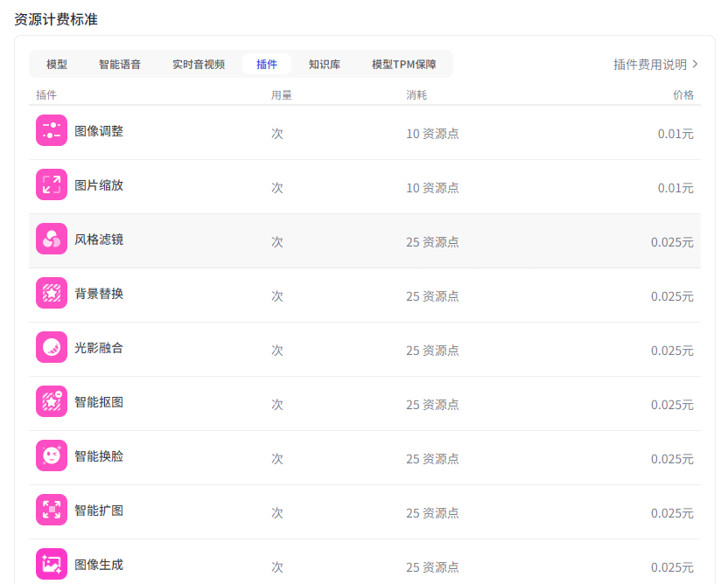Screen dimensions: 728x584
Task: Click the 背景替换 plugin name
Action: tap(99, 294)
